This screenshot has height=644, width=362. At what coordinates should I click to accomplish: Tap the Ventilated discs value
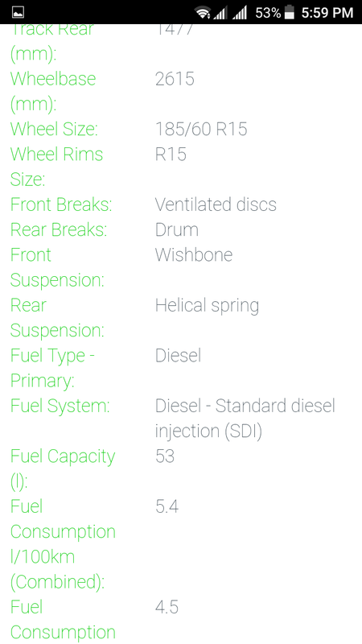(216, 204)
